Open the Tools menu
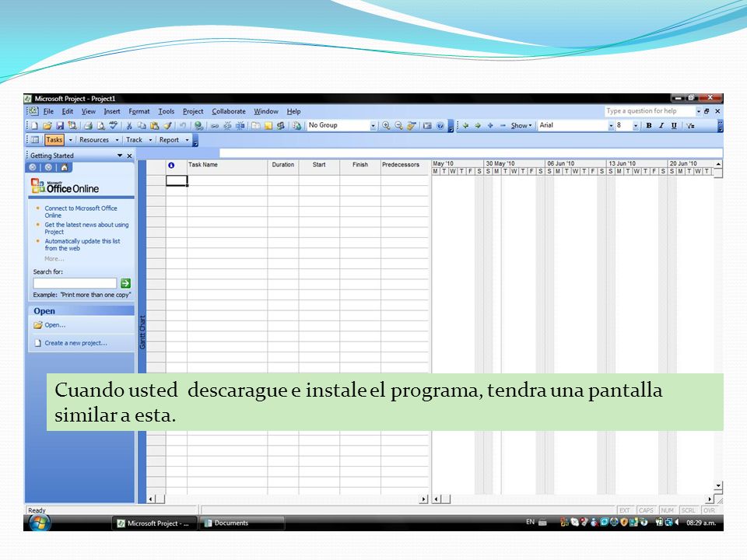747x560 pixels. tap(167, 111)
